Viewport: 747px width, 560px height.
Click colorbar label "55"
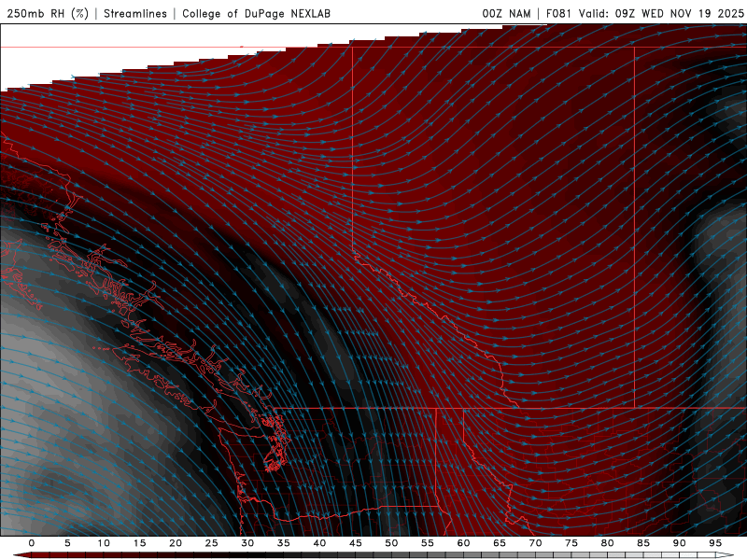428,543
